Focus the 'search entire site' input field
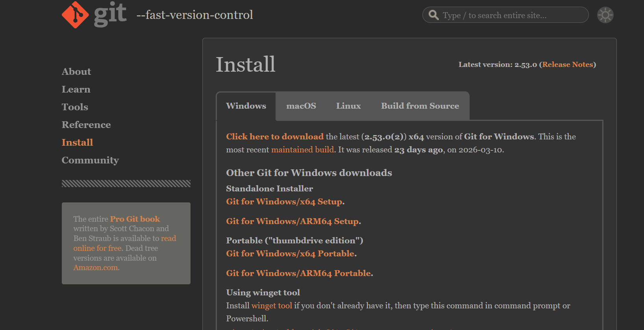 505,15
